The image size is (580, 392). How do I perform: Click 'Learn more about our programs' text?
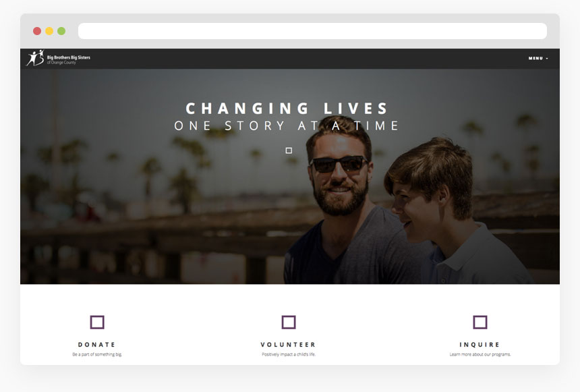coord(480,354)
